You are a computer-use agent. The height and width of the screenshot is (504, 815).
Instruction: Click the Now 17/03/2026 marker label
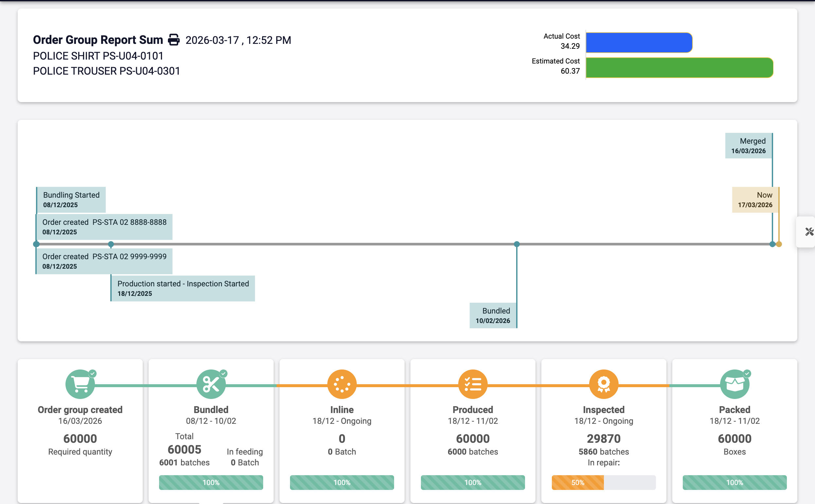(755, 200)
